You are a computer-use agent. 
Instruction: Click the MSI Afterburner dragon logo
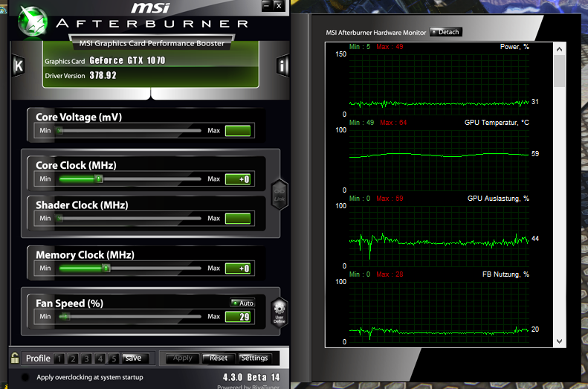pyautogui.click(x=33, y=22)
